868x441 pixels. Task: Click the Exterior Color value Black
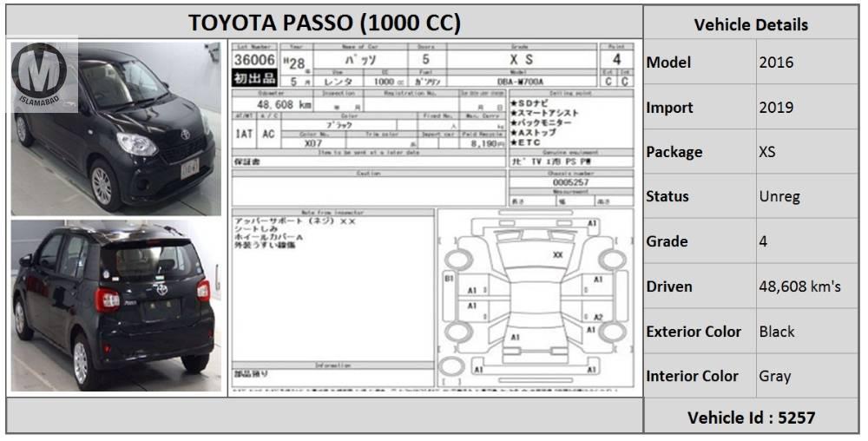point(776,332)
